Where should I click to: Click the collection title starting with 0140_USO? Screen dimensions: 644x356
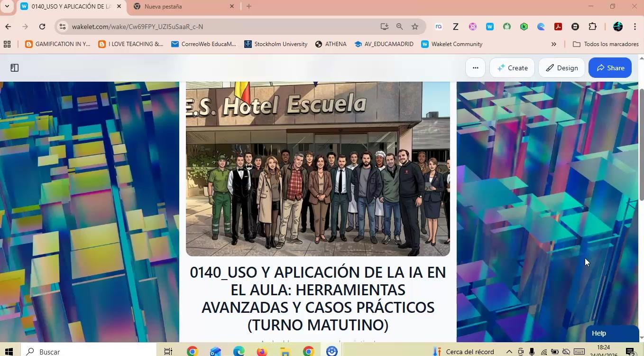coord(318,299)
